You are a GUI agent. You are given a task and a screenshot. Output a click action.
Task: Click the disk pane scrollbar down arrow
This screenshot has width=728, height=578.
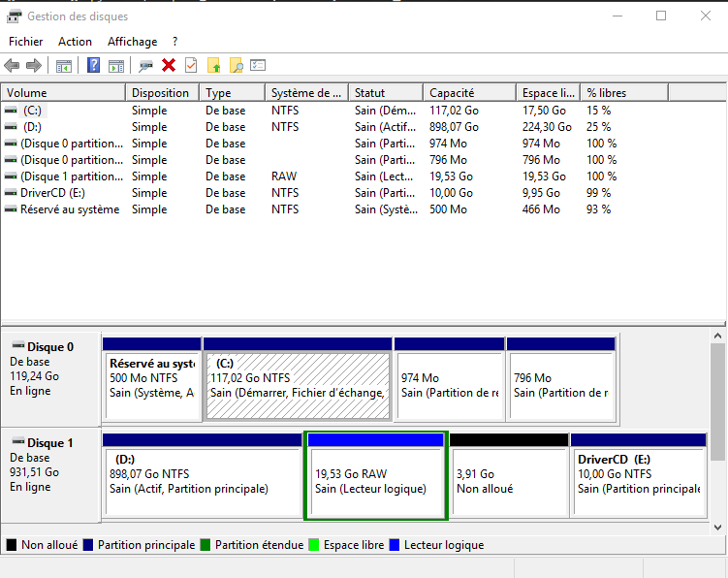[x=717, y=527]
